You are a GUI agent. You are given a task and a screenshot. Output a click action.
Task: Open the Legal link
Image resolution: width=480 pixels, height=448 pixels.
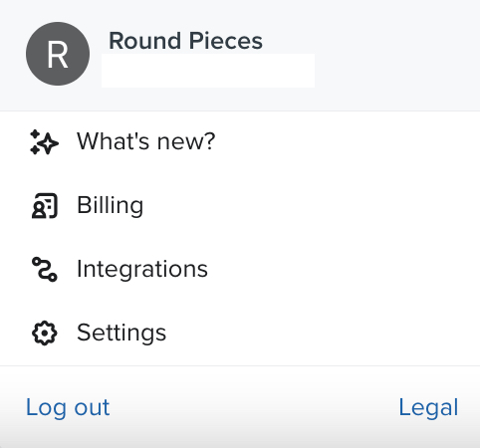(428, 408)
